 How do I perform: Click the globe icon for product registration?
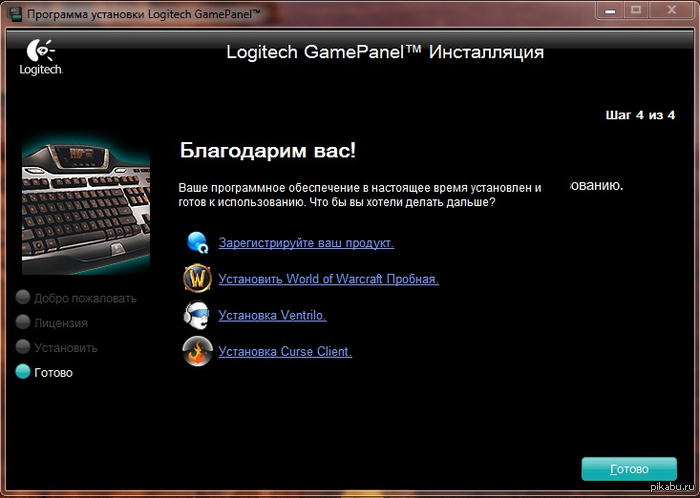tap(197, 242)
